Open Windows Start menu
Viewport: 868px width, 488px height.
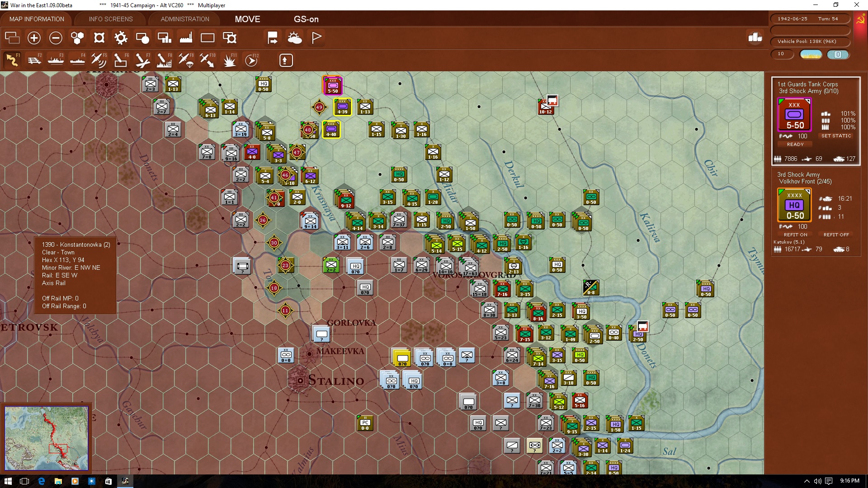click(8, 481)
